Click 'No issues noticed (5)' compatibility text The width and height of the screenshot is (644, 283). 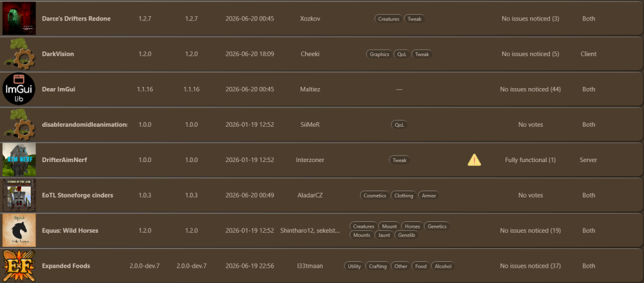530,54
